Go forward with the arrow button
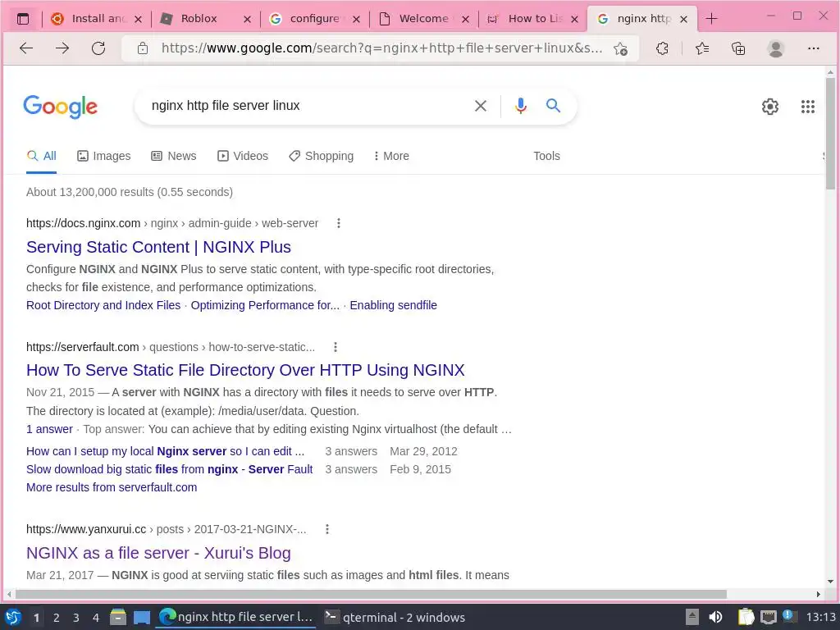Viewport: 840px width, 630px height. point(62,48)
